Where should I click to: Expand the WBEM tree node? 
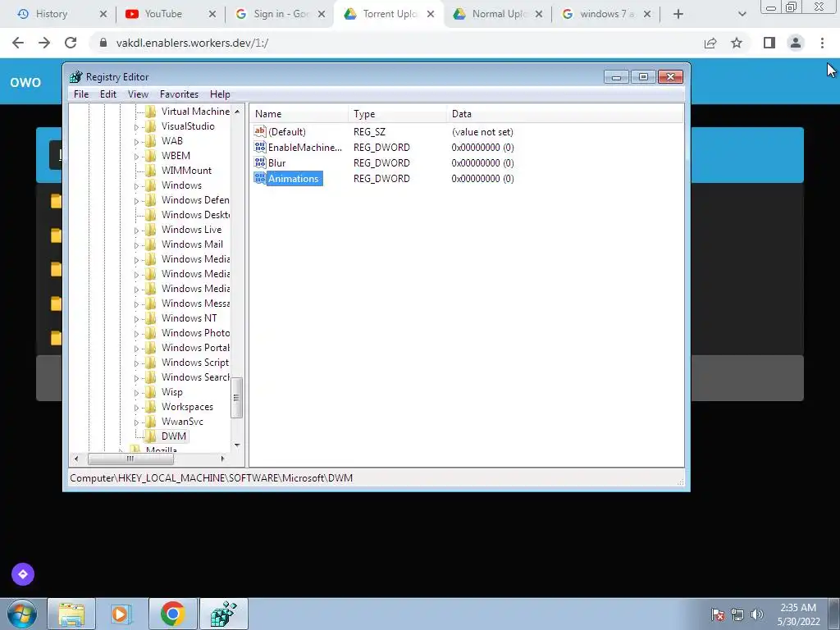136,157
